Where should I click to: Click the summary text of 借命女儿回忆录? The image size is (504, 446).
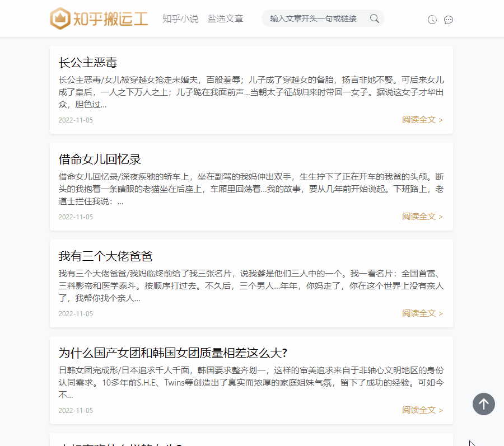pyautogui.click(x=251, y=189)
